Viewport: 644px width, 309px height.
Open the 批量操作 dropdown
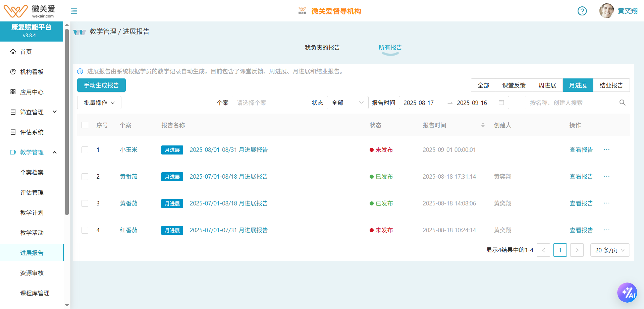[99, 103]
